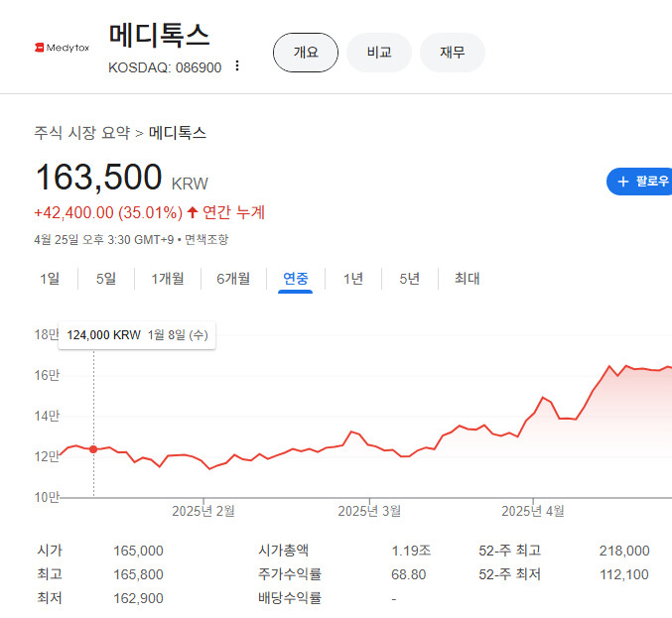Select the 연중 year-to-date range
The height and width of the screenshot is (618, 672).
click(295, 279)
